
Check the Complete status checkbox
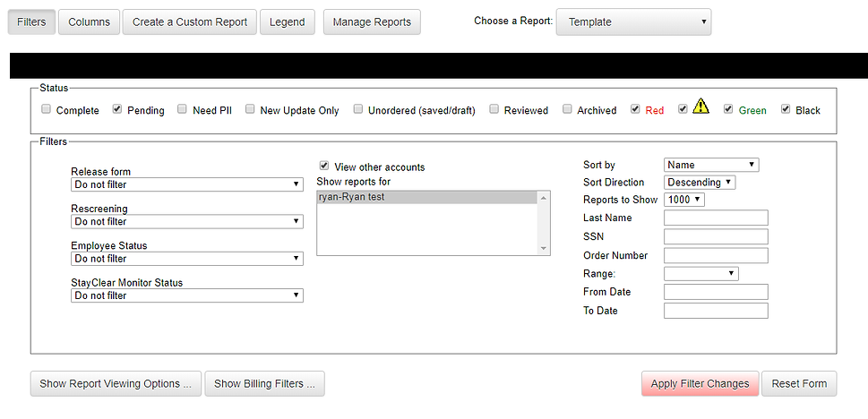click(46, 109)
